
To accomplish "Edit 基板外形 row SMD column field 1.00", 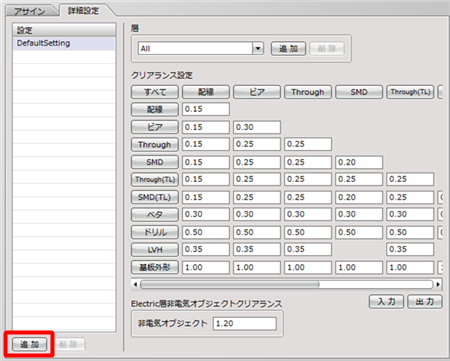I will [x=359, y=267].
